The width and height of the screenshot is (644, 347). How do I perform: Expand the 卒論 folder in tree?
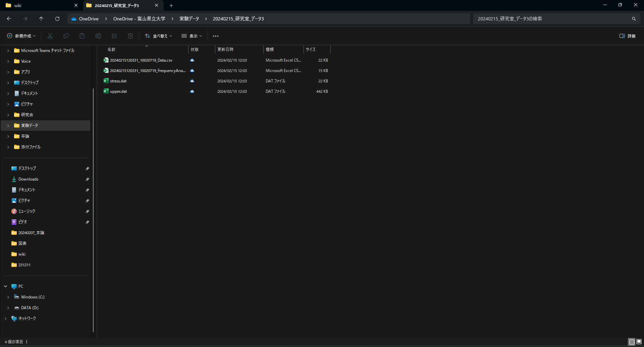(8, 136)
